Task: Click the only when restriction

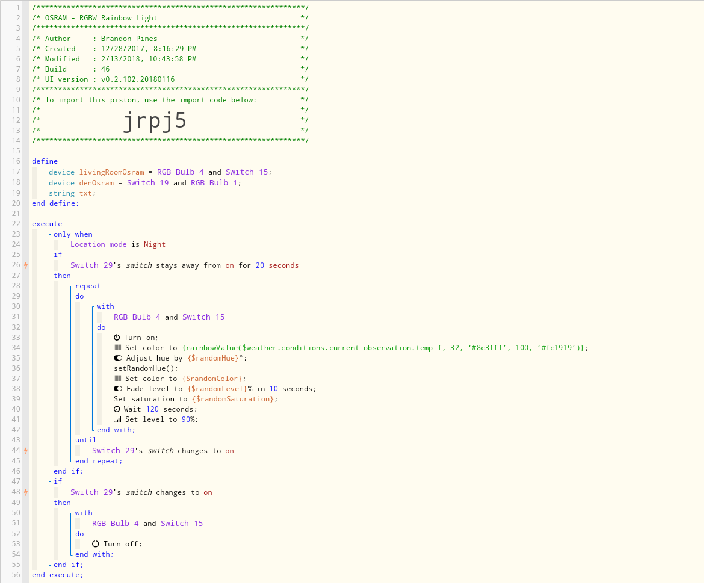Action: (73, 235)
